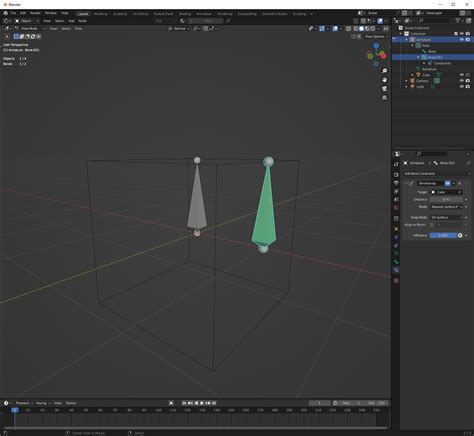
Task: Collapse the Armature tree item arrow
Action: click(407, 40)
